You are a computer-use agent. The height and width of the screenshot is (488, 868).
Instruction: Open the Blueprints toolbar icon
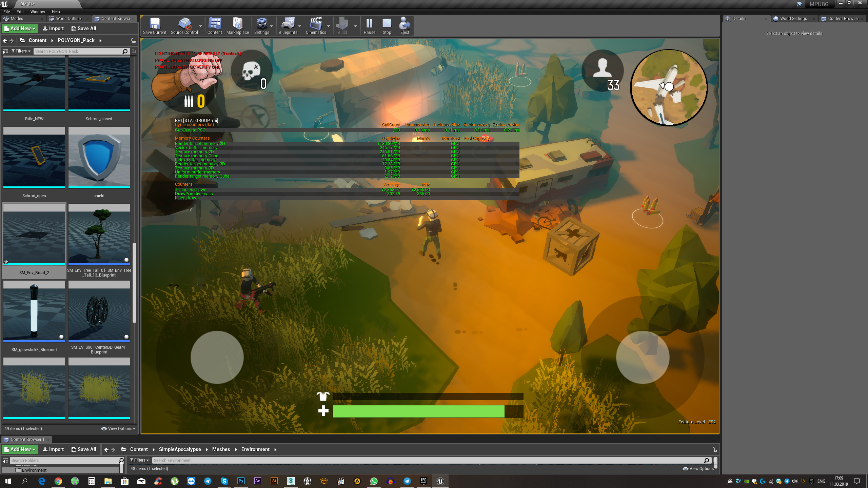288,26
